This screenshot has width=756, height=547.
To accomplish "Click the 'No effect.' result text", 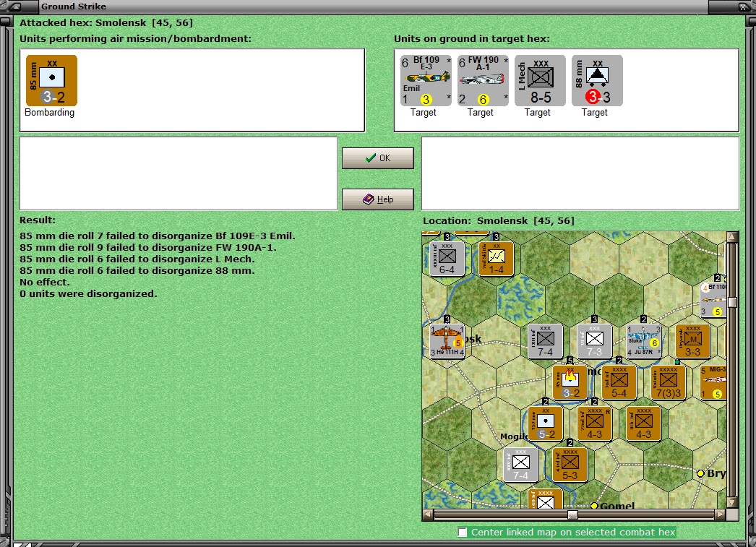I will [x=45, y=282].
